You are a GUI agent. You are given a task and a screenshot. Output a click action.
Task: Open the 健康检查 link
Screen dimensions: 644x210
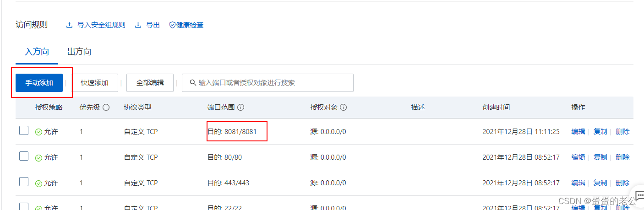click(190, 25)
